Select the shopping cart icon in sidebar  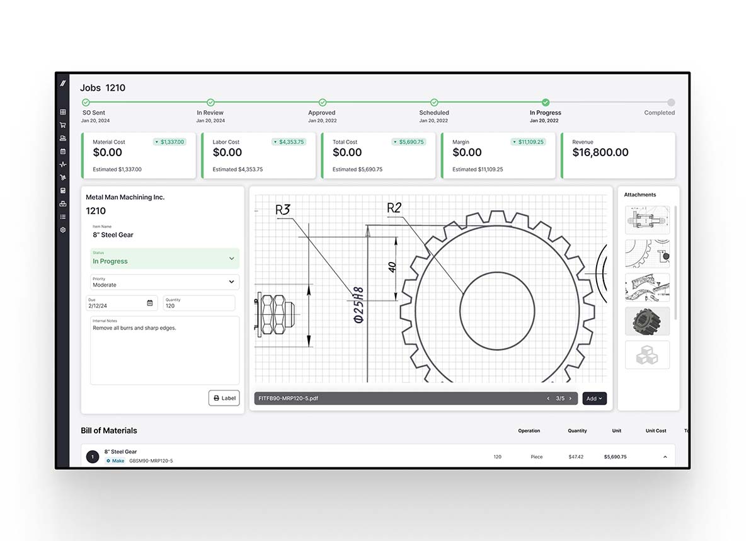pos(62,125)
